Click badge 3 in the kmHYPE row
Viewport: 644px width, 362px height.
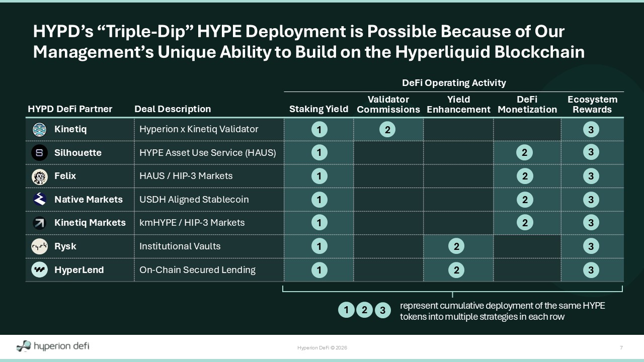(x=591, y=223)
